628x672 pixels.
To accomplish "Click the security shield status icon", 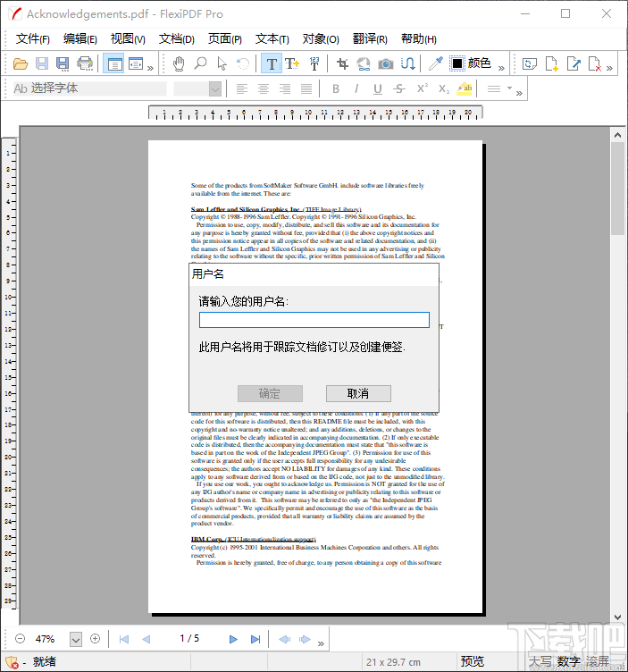I will (12, 662).
